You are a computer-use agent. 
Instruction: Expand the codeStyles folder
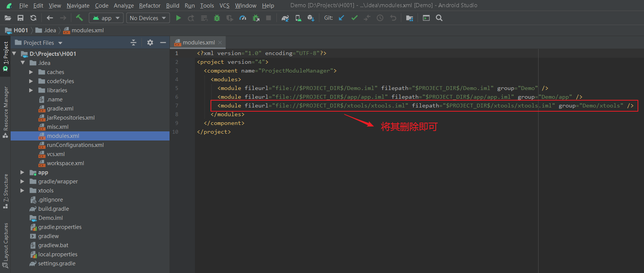[31, 81]
